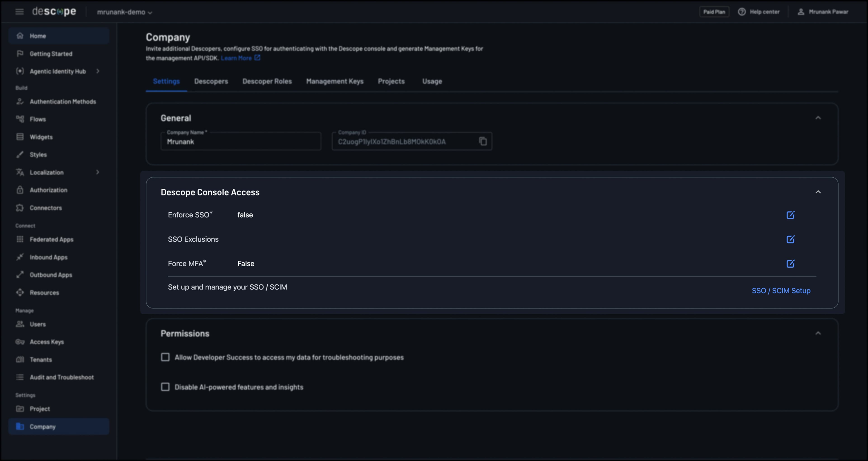Image resolution: width=868 pixels, height=461 pixels.
Task: Open Styles page
Action: point(59,155)
